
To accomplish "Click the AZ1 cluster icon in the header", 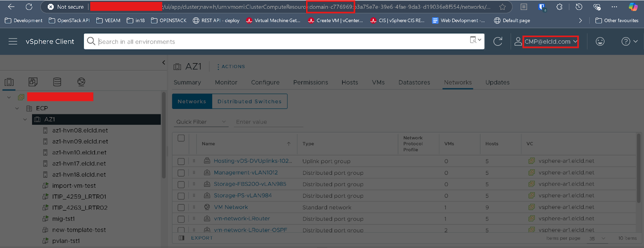I will pos(177,67).
